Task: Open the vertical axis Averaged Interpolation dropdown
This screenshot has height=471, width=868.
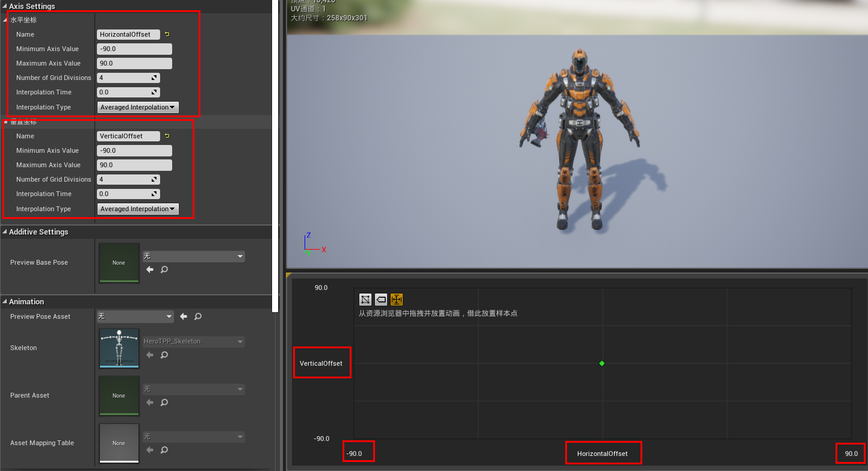Action: (x=137, y=209)
